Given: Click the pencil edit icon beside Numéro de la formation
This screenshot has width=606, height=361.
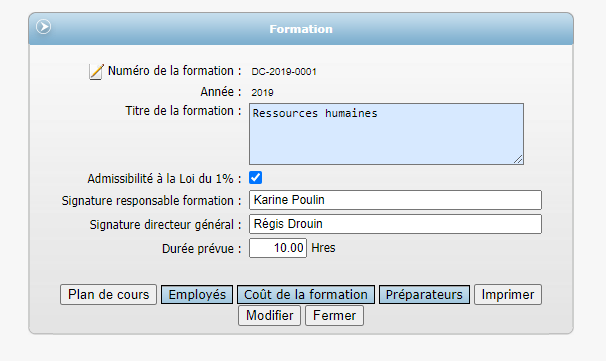Looking at the screenshot, I should (x=96, y=72).
